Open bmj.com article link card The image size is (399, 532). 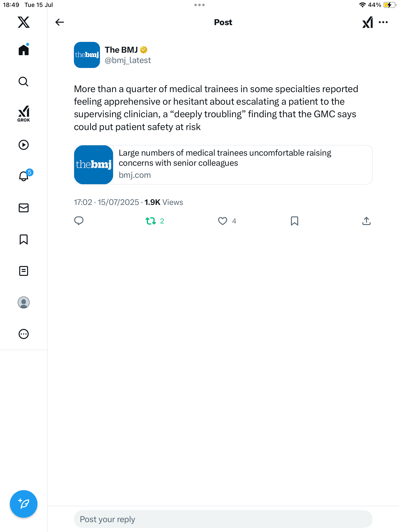click(x=223, y=165)
